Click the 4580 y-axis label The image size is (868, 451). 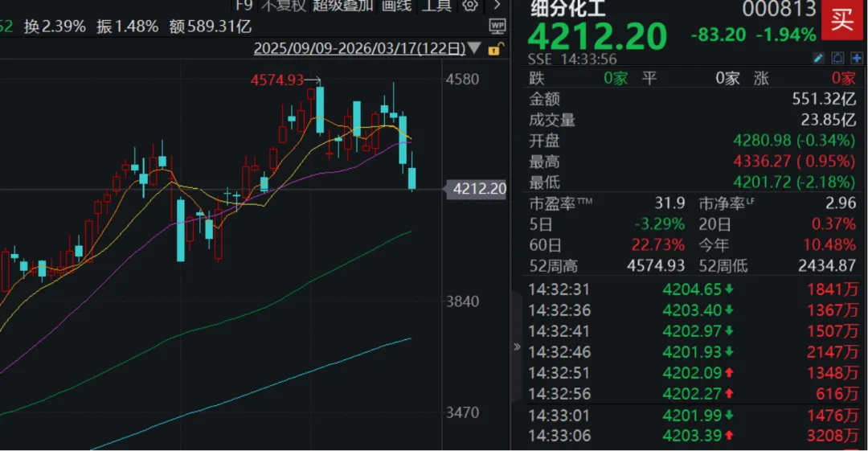(x=462, y=80)
